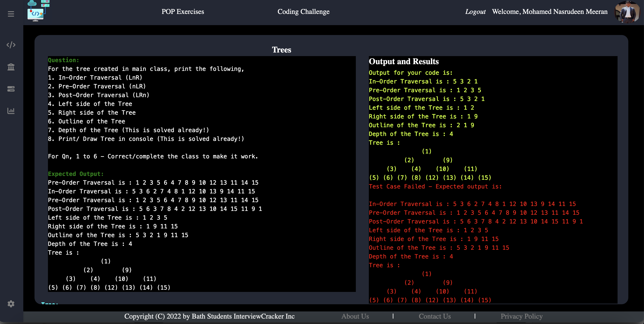Open POP Exercises menu
This screenshot has height=324, width=644.
pos(182,11)
